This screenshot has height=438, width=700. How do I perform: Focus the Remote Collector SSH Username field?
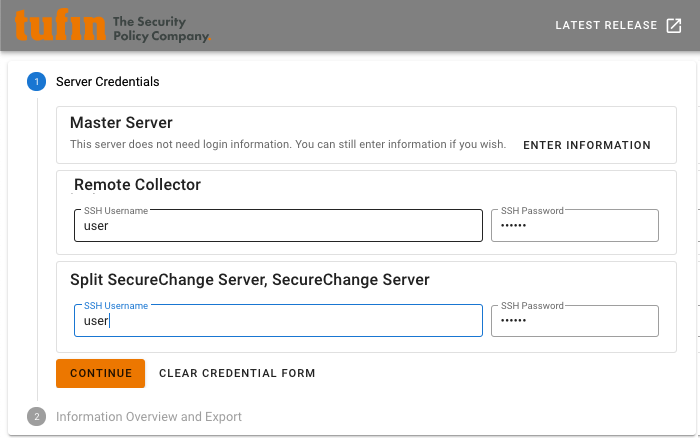coord(278,225)
